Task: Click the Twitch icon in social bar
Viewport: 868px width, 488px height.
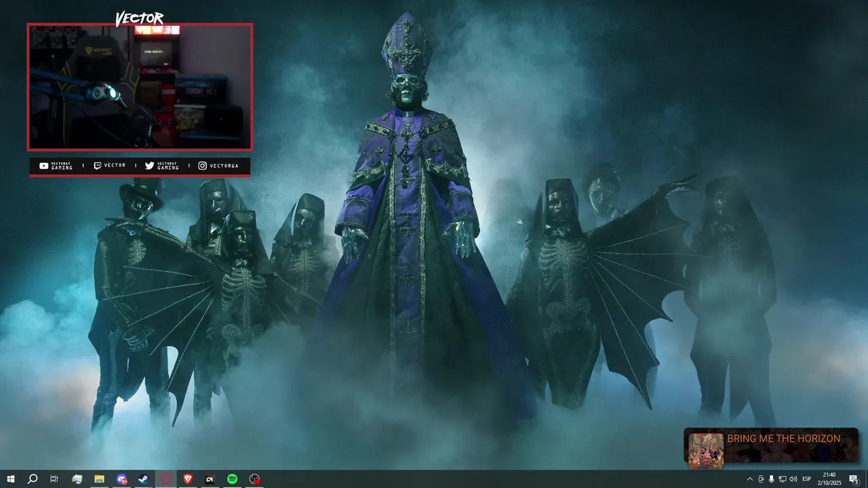Action: [97, 165]
